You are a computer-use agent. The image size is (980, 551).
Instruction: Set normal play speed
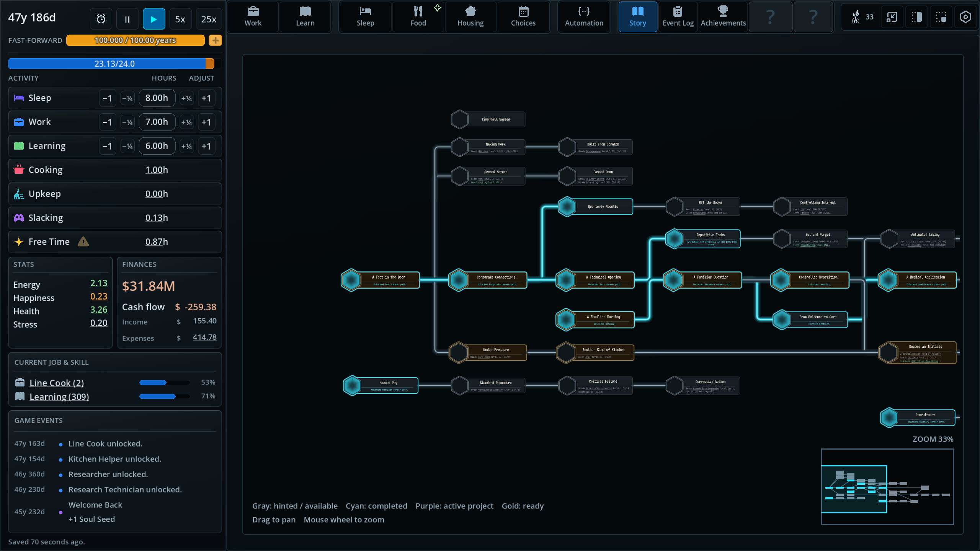click(154, 19)
